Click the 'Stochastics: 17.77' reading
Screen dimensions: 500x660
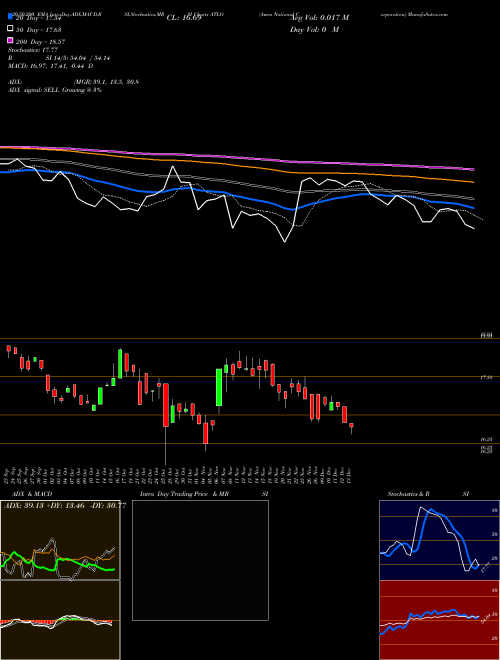click(x=32, y=50)
